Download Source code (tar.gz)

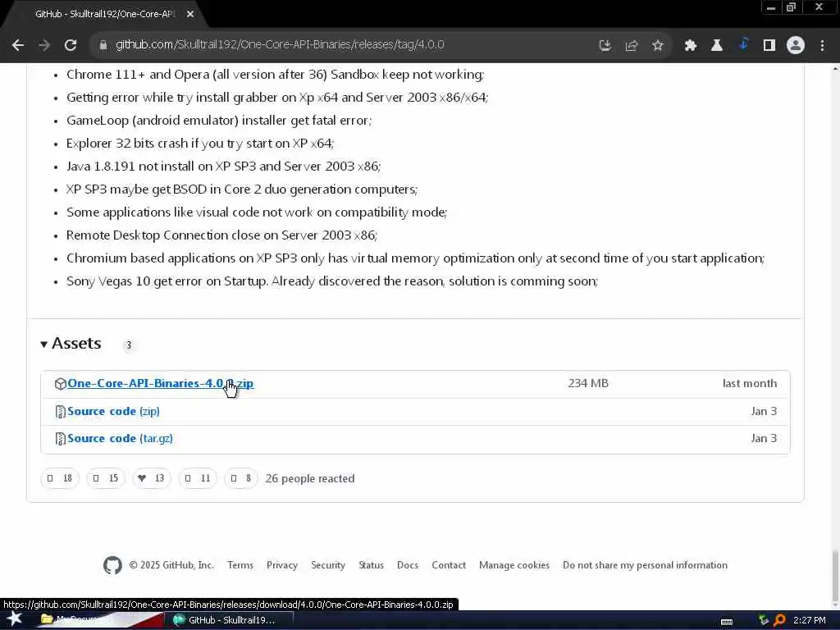(x=120, y=438)
